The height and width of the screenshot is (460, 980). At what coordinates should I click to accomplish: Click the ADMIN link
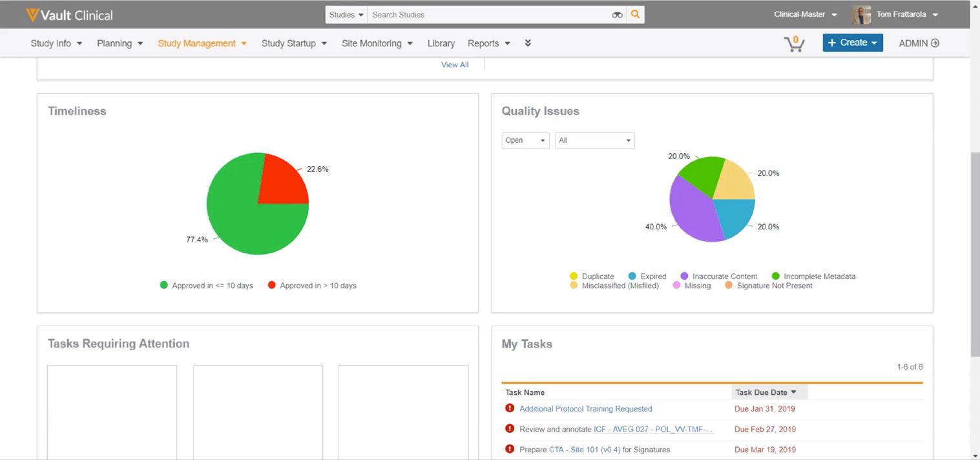click(919, 43)
